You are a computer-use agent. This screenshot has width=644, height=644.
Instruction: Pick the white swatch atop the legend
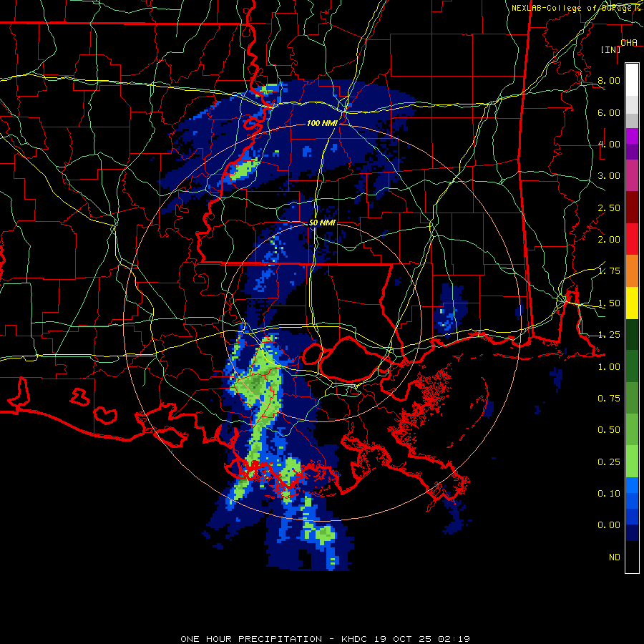[x=632, y=79]
